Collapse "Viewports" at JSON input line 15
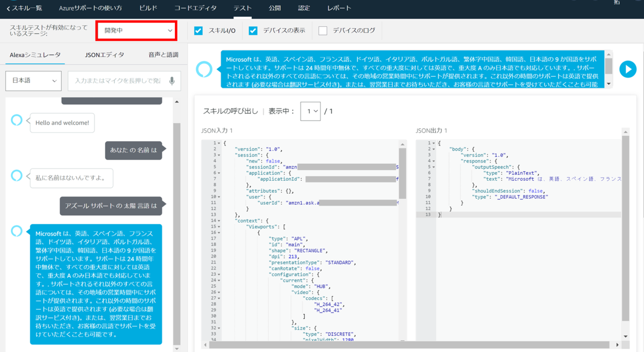 pos(219,226)
